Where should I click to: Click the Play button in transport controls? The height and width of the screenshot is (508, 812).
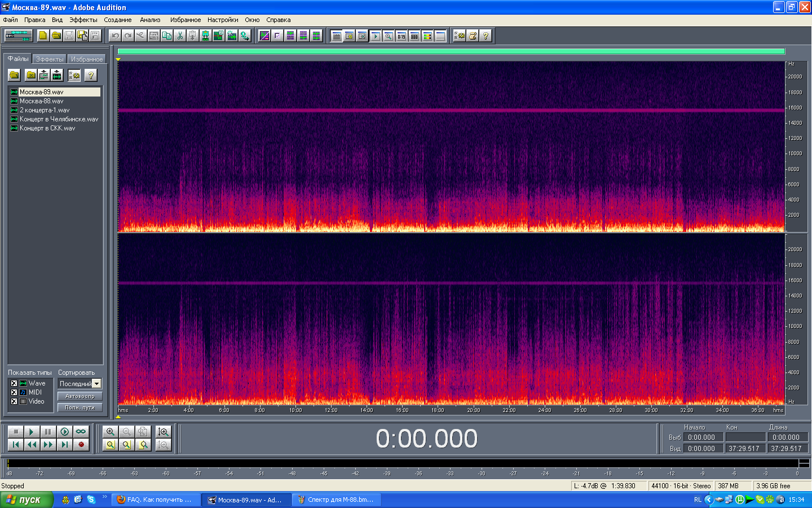coord(32,432)
